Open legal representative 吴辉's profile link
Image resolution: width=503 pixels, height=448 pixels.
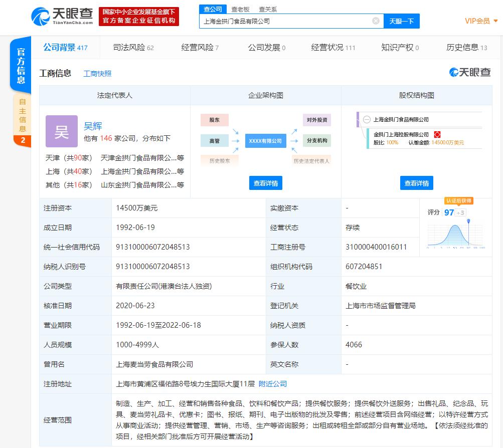coord(93,126)
